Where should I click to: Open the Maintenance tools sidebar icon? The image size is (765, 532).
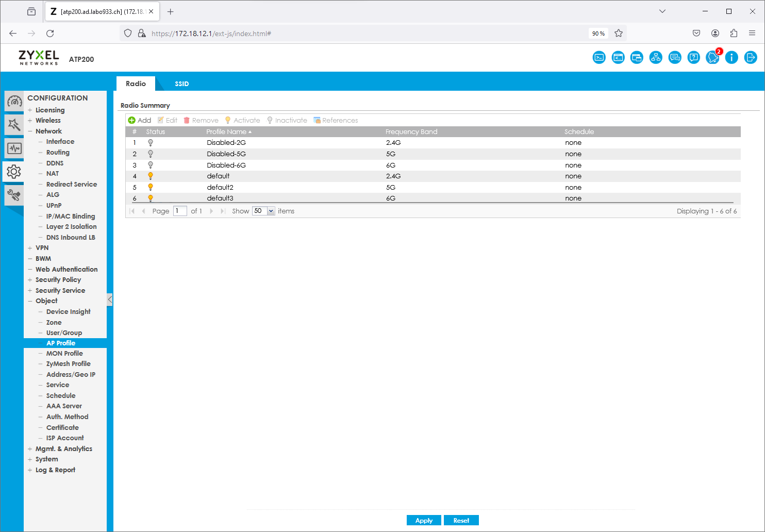click(x=14, y=195)
